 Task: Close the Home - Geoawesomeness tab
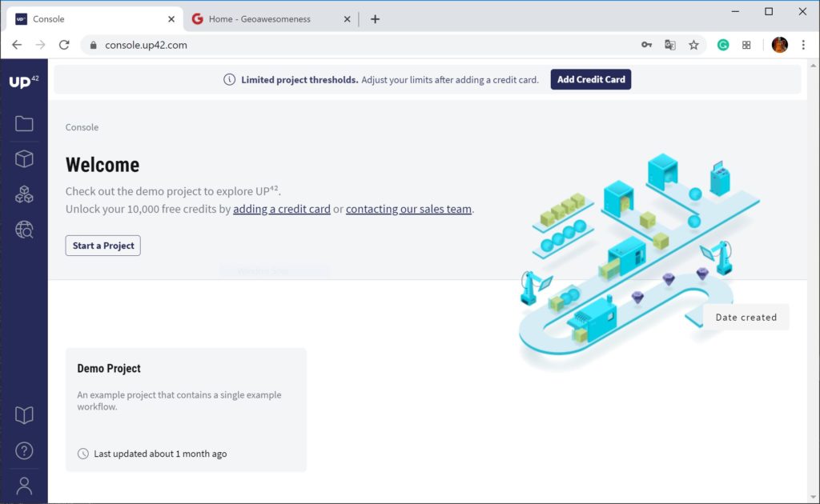[x=347, y=19]
